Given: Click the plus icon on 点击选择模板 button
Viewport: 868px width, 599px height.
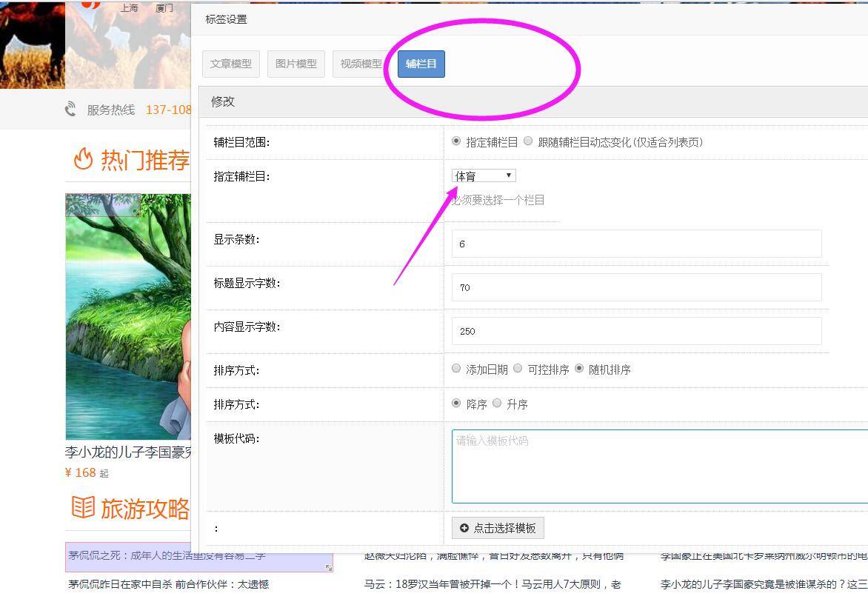Looking at the screenshot, I should (x=465, y=528).
